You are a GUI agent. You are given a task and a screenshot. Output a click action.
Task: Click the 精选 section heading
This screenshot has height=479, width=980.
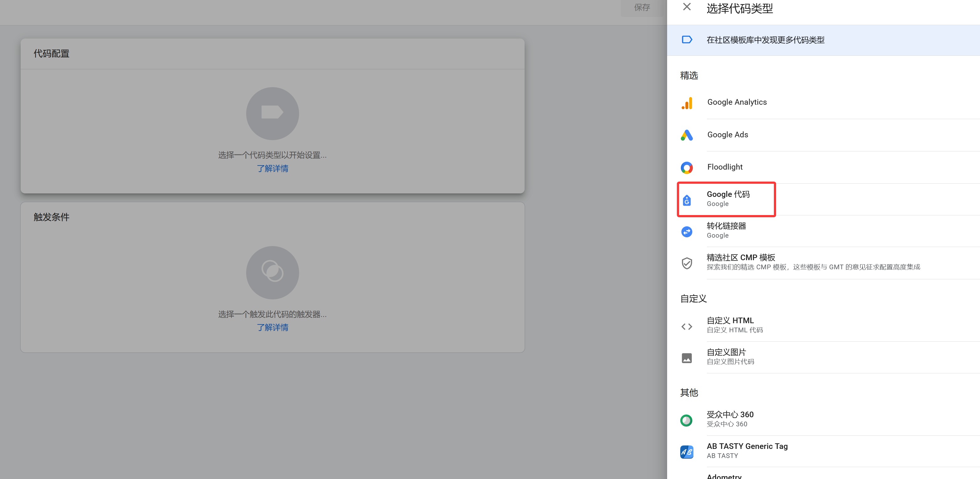tap(689, 75)
